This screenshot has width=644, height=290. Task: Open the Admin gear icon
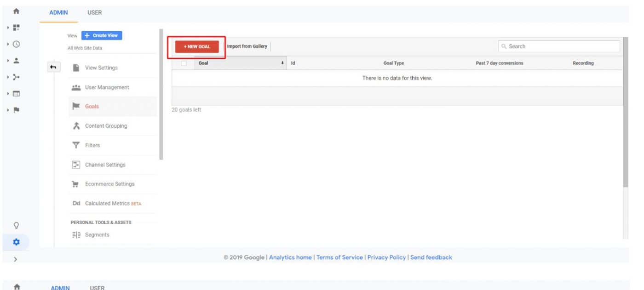click(16, 242)
